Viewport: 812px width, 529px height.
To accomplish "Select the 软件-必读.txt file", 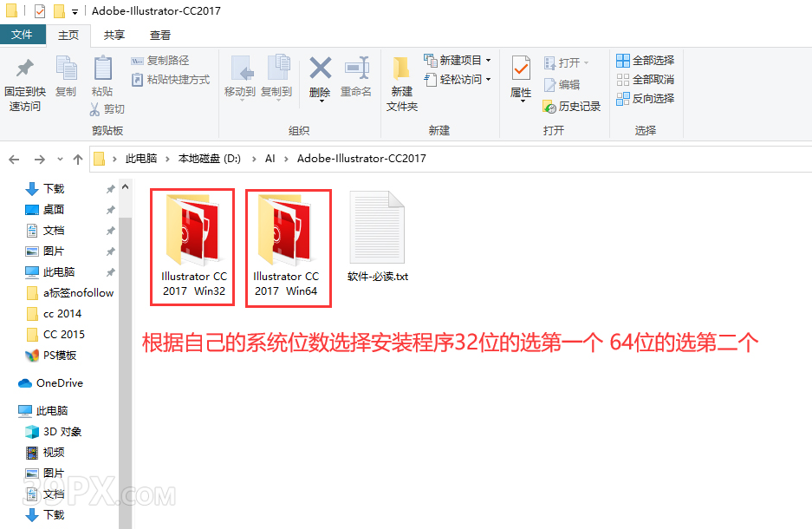I will 378,238.
